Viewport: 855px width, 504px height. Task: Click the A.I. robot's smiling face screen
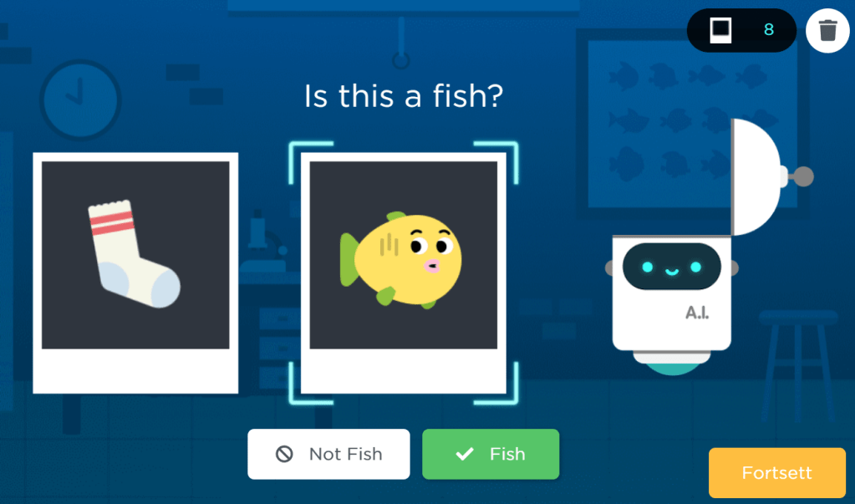click(x=672, y=267)
